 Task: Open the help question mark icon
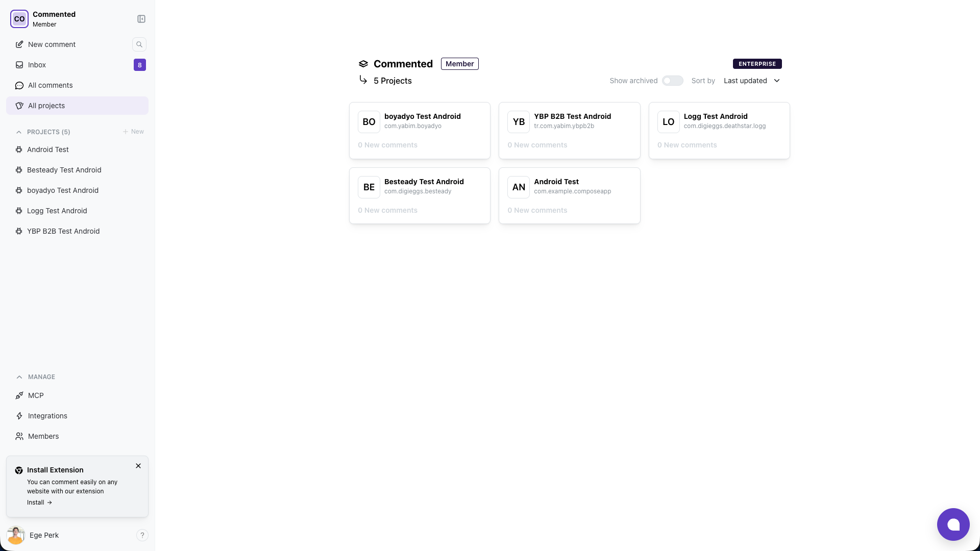[142, 535]
